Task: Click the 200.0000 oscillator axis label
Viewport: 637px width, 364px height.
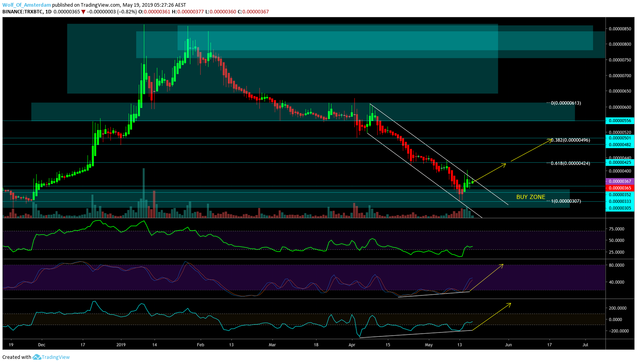Action: pyautogui.click(x=618, y=308)
